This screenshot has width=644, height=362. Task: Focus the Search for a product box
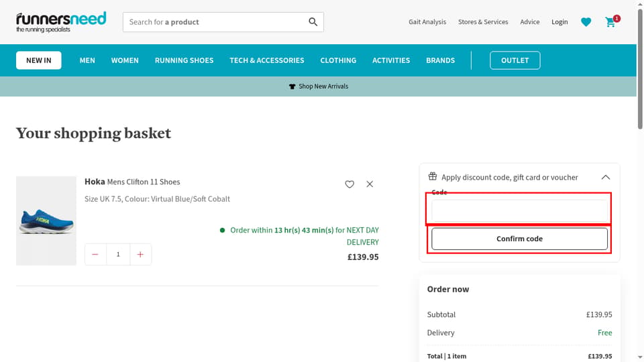pos(223,22)
